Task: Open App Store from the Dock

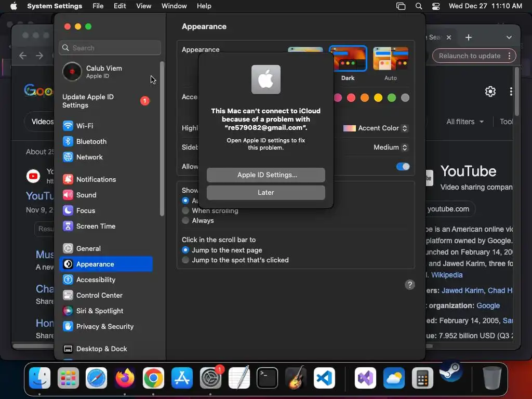Action: tap(182, 378)
